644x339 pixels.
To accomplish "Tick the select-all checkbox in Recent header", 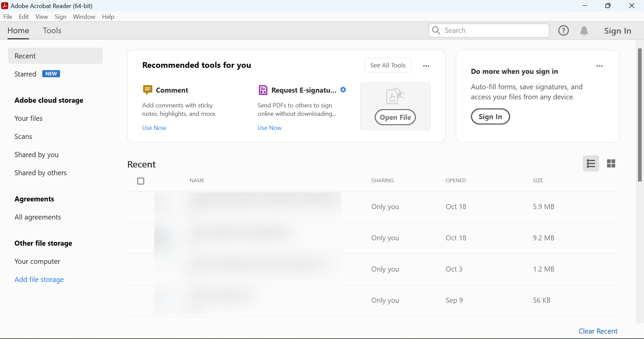I will [141, 181].
